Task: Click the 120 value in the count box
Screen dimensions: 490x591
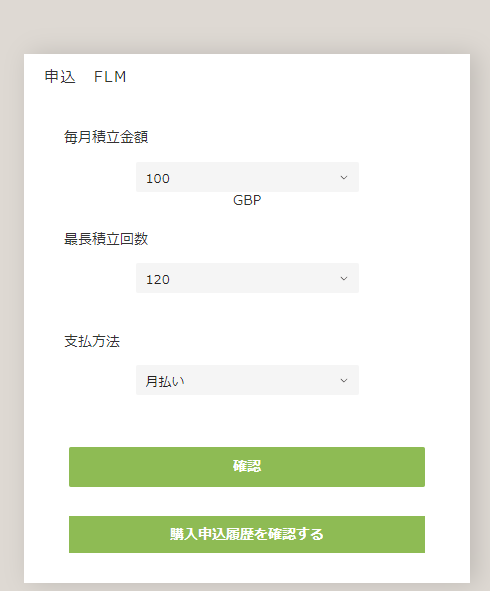Action: tap(158, 279)
